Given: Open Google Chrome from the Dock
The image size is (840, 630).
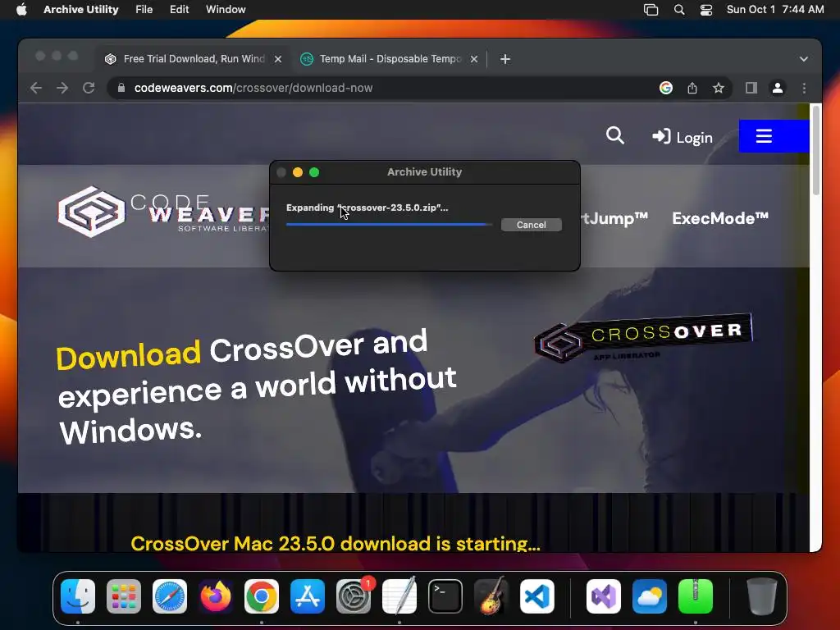Looking at the screenshot, I should tap(262, 596).
